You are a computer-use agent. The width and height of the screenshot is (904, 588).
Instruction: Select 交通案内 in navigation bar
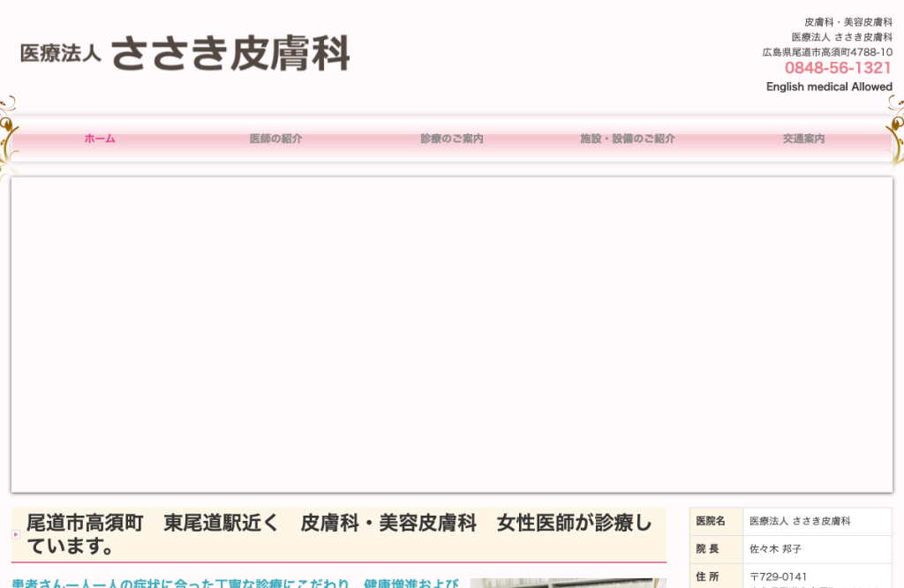coord(803,139)
